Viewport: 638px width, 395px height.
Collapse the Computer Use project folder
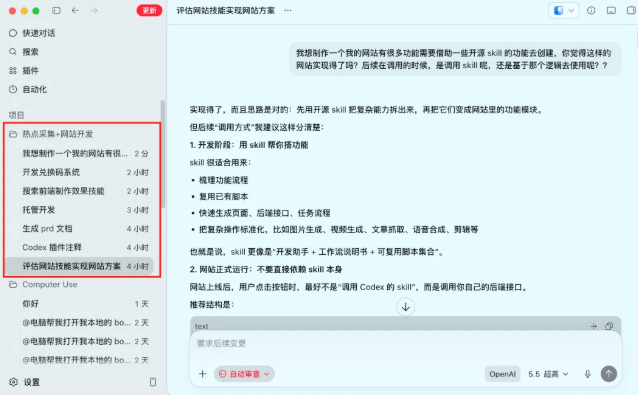[x=50, y=284]
